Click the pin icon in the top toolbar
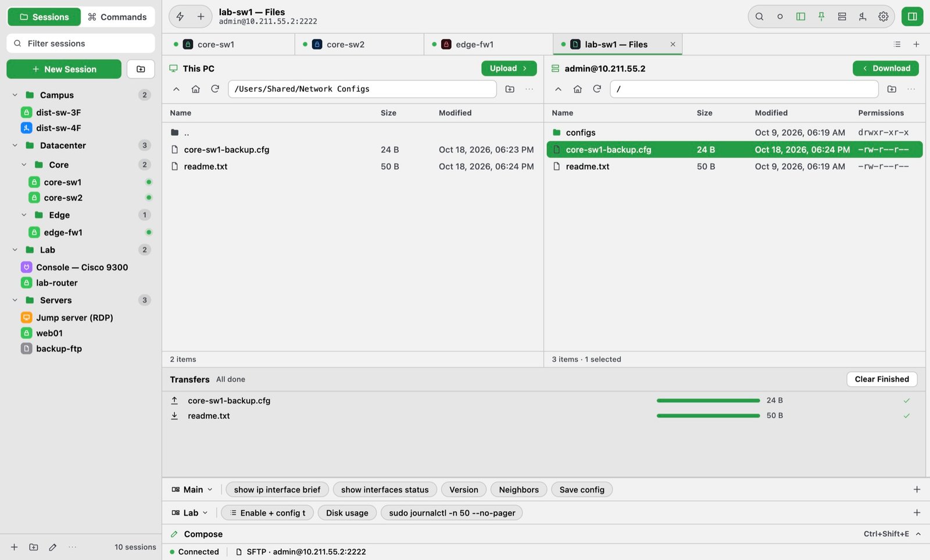 pos(821,17)
